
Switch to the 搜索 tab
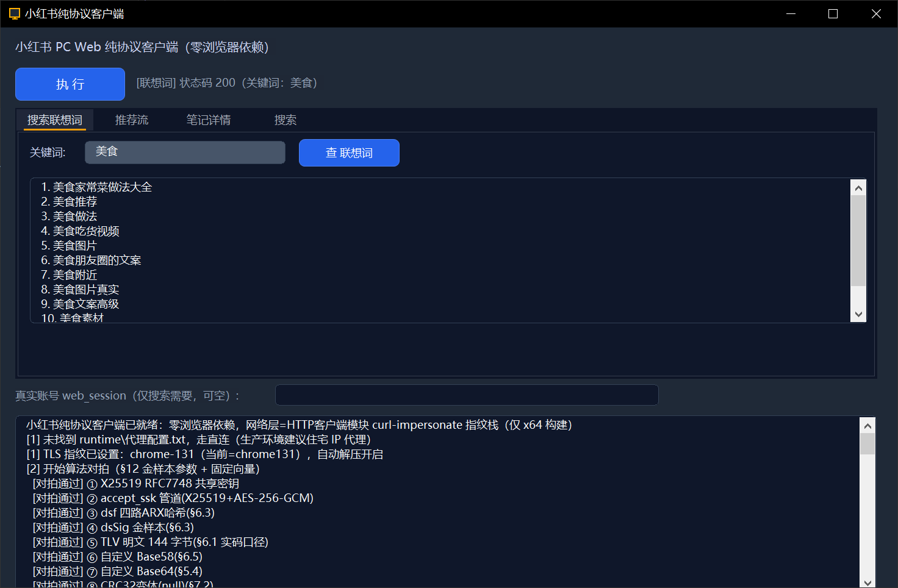[x=286, y=120]
